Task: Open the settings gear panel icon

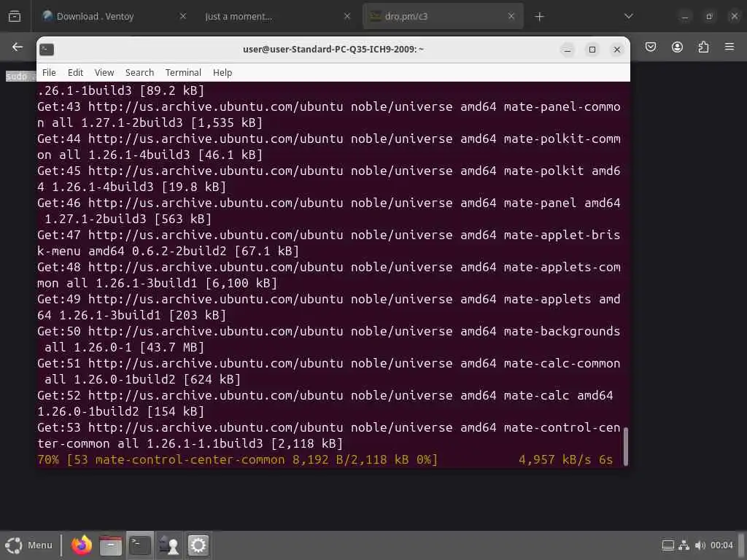Action: click(198, 545)
